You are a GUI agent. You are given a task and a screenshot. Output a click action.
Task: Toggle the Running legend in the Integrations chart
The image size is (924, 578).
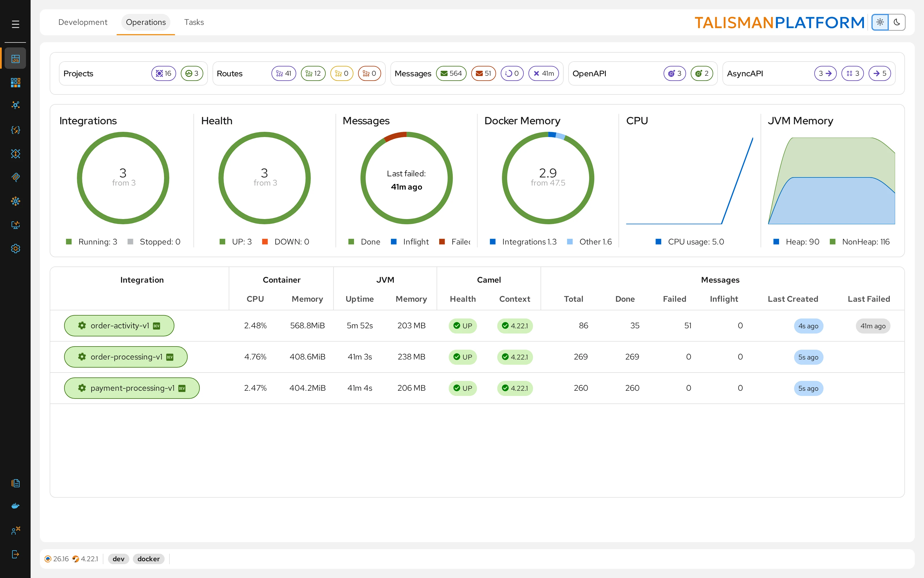coord(92,242)
